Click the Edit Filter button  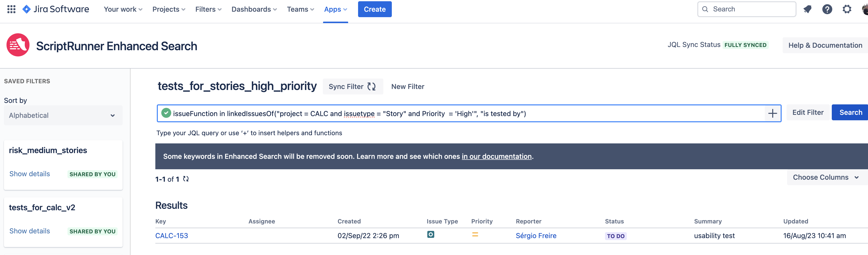[x=808, y=113]
